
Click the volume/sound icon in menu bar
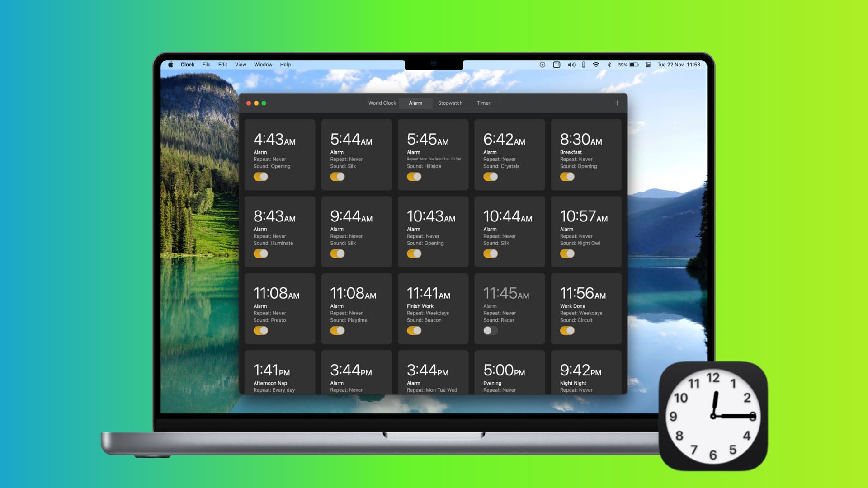[x=571, y=64]
